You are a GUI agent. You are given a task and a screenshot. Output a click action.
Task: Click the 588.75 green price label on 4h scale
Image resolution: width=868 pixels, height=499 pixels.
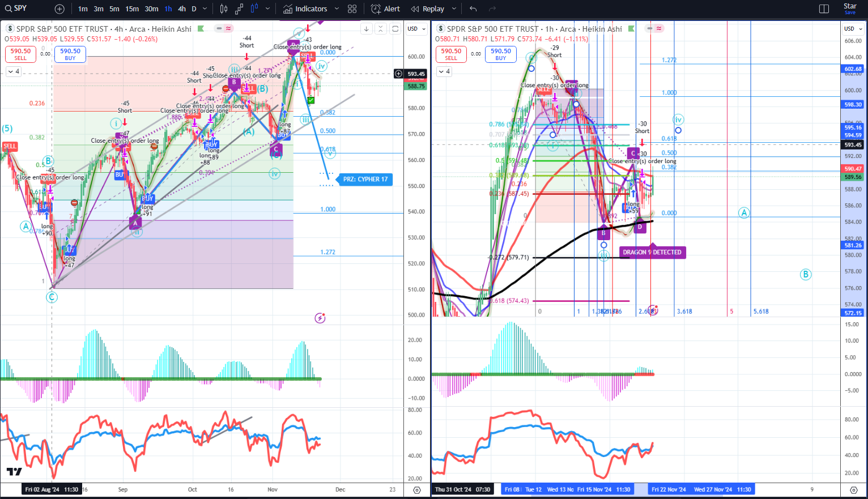coord(416,86)
